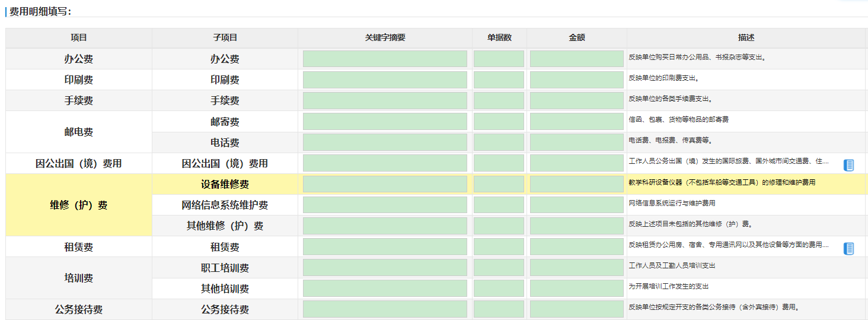Screen dimensions: 868x320
Task: Select the 邮电费 project cell
Action: (x=79, y=132)
